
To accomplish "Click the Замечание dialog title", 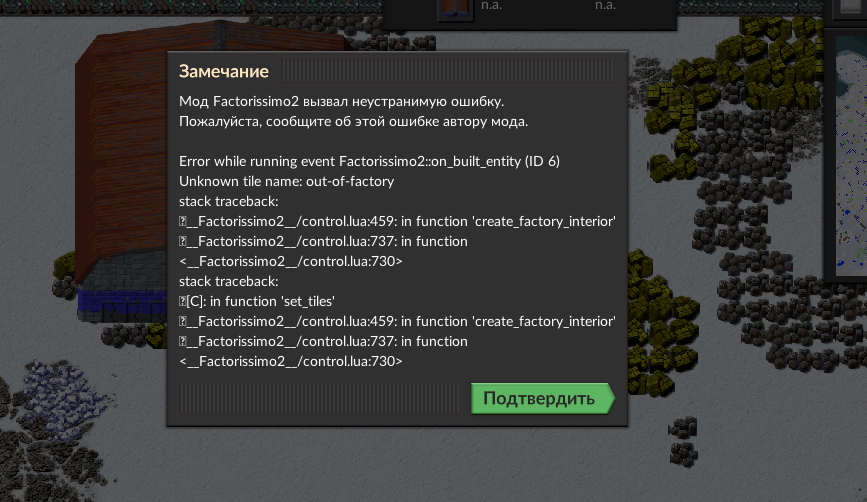I will (223, 71).
